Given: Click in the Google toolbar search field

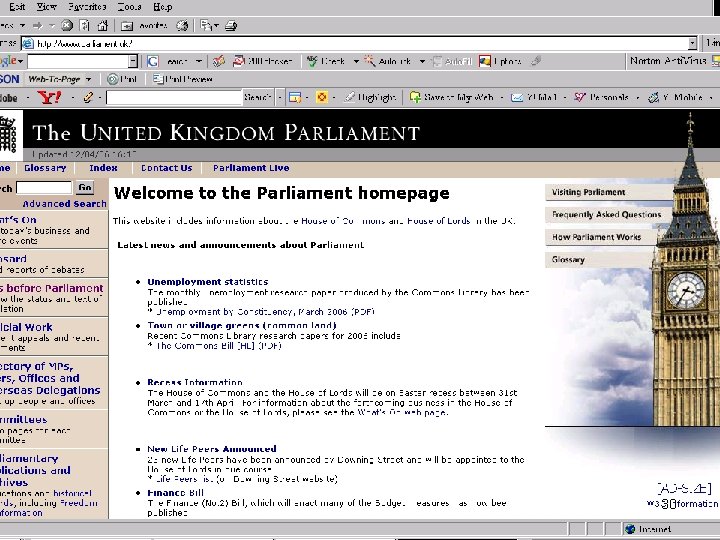Looking at the screenshot, I should [x=78, y=61].
